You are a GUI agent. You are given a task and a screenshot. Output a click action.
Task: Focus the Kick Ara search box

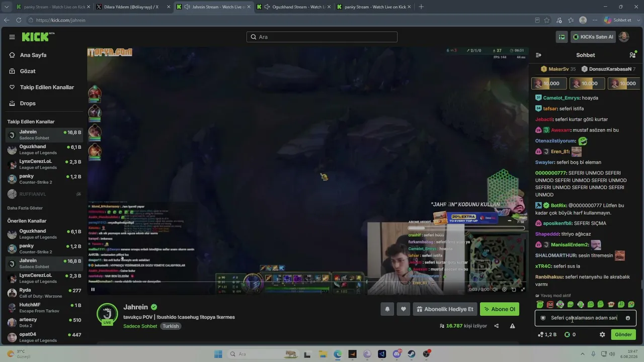click(x=322, y=37)
